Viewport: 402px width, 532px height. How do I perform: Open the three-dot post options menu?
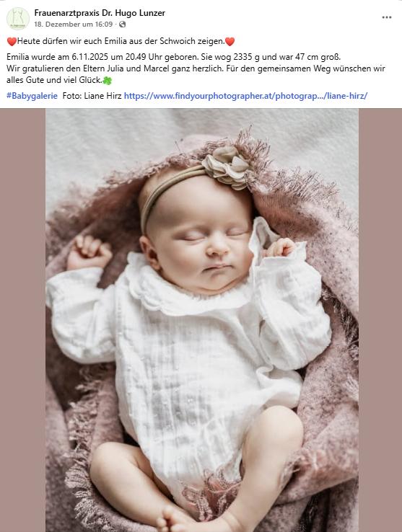point(387,17)
